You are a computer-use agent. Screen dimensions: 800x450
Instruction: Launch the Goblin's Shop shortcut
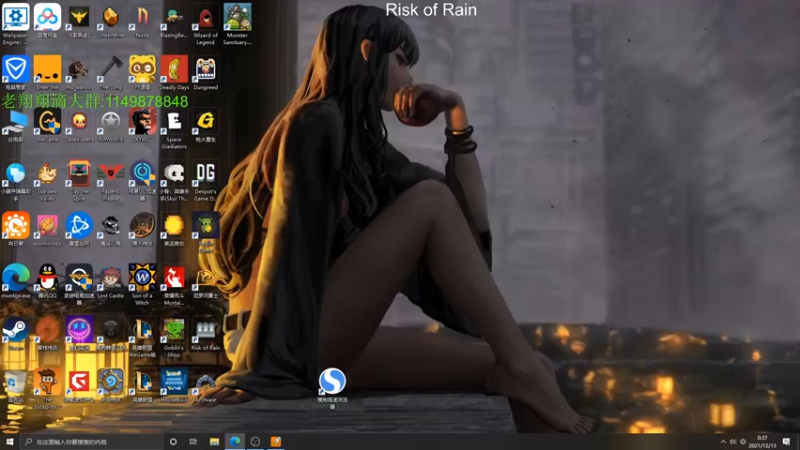(x=173, y=337)
